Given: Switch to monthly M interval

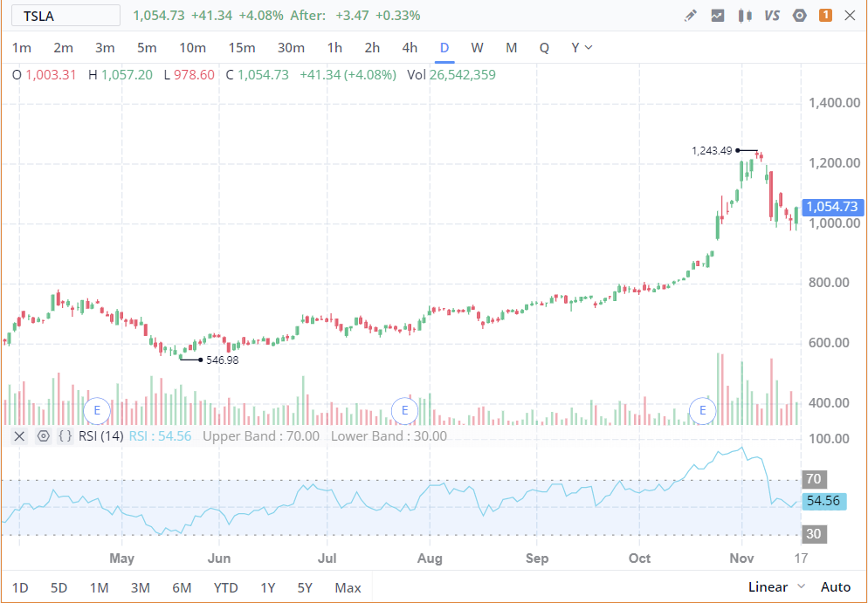Looking at the screenshot, I should tap(512, 48).
